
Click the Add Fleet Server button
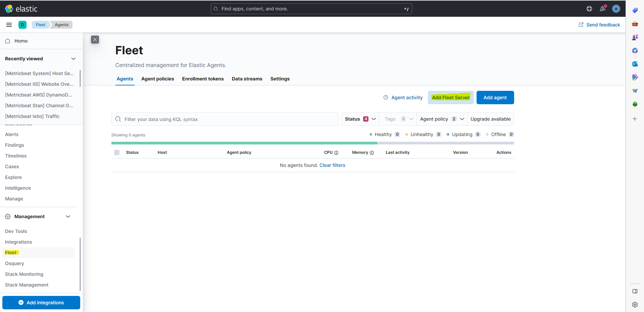pyautogui.click(x=451, y=98)
